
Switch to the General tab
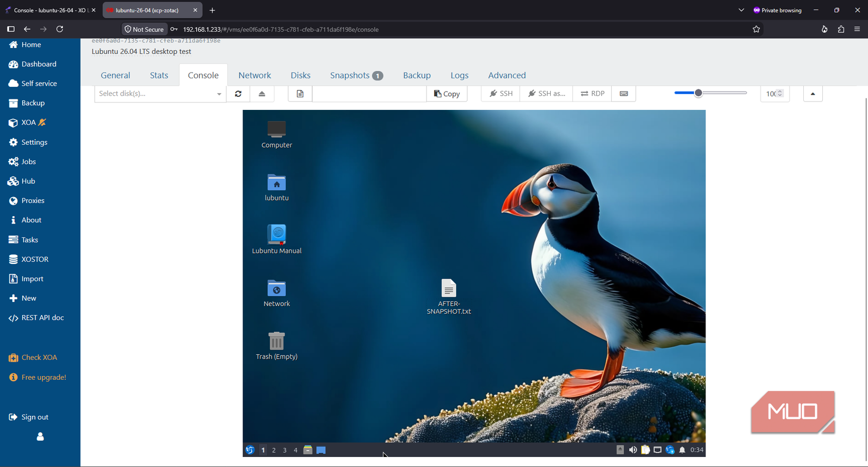coord(115,75)
